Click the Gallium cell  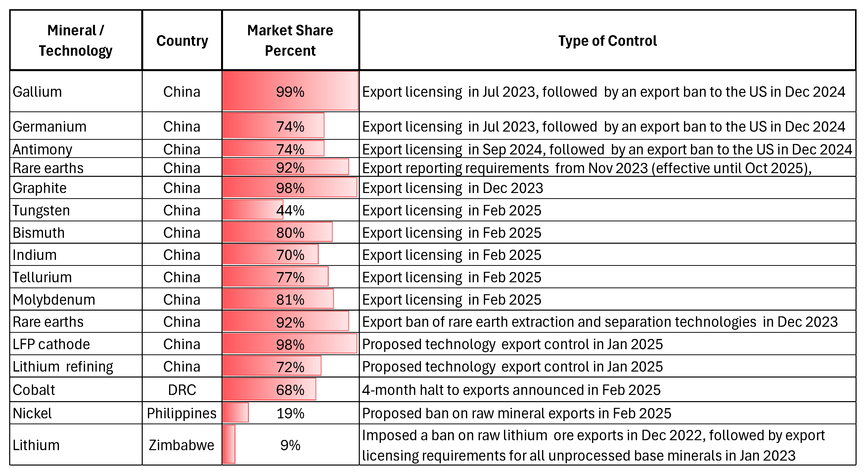click(x=37, y=92)
